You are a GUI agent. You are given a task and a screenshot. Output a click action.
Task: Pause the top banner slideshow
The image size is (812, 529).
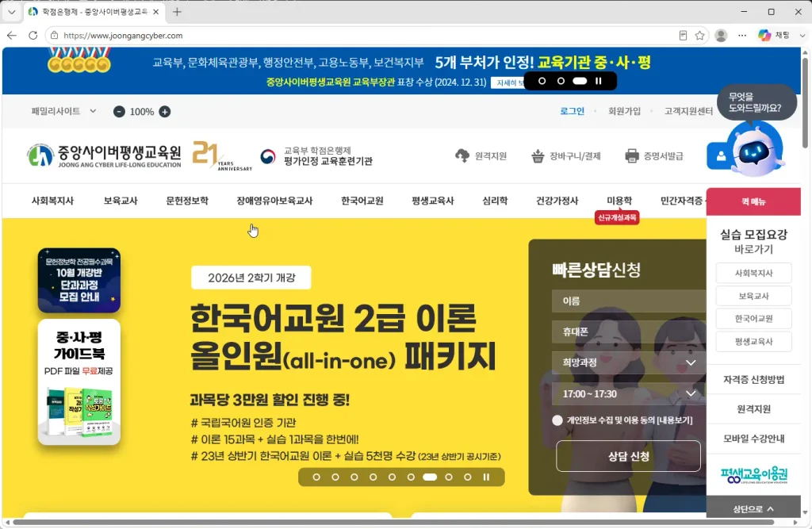tap(599, 81)
